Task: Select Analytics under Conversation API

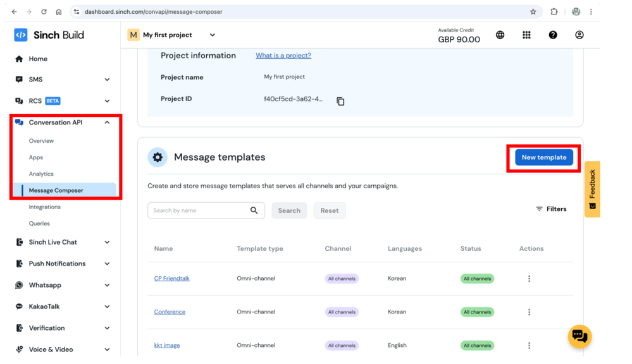Action: click(41, 174)
